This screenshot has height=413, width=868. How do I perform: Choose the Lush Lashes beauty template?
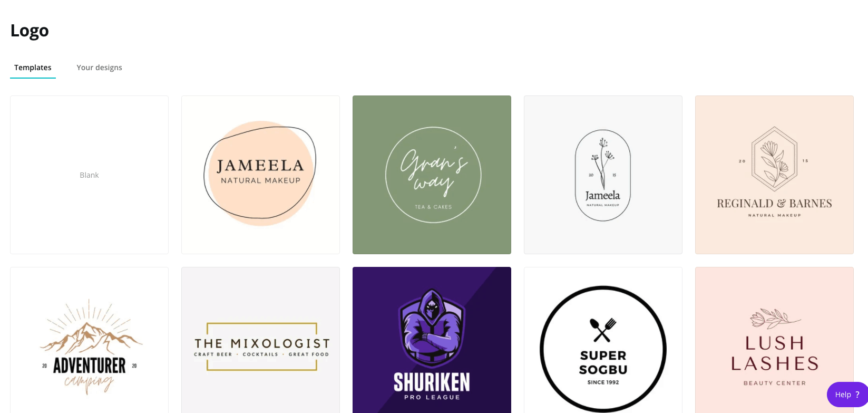(774, 340)
